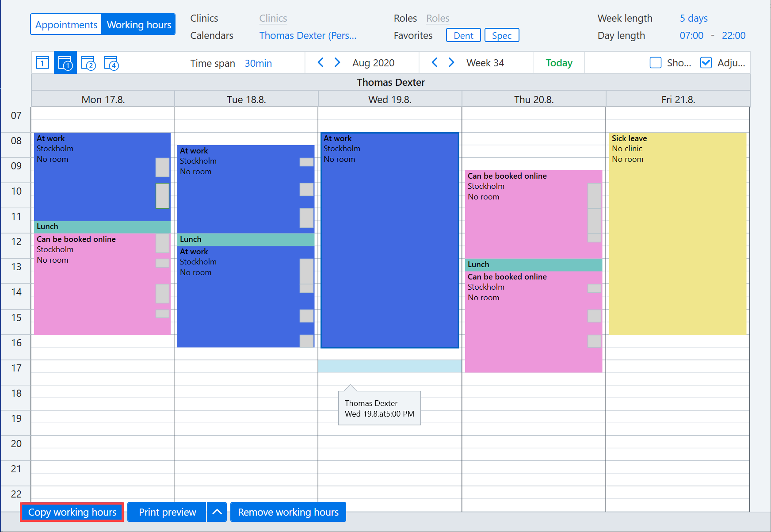Viewport: 771px width, 532px height.
Task: Click Week 34 label
Action: [485, 63]
